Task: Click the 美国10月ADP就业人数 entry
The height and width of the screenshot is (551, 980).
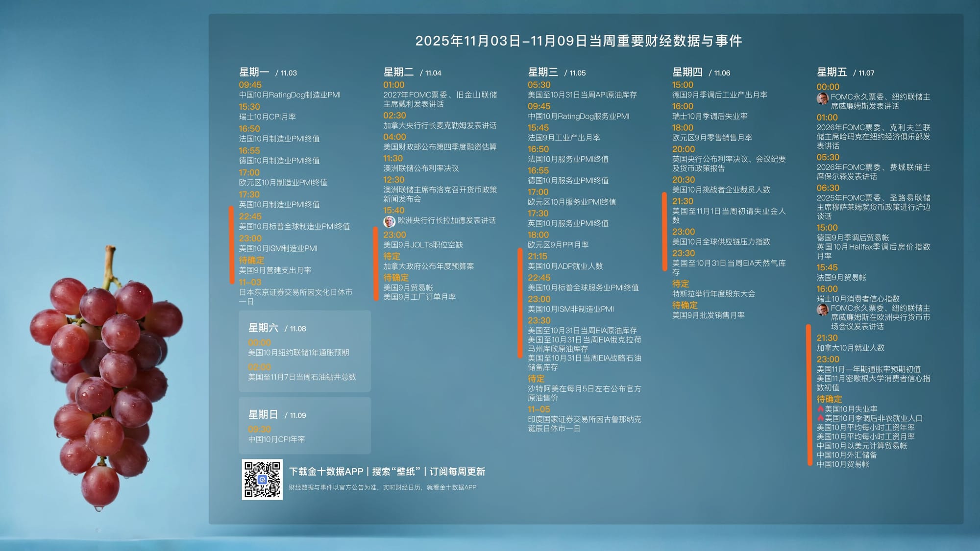Action: pos(565,266)
